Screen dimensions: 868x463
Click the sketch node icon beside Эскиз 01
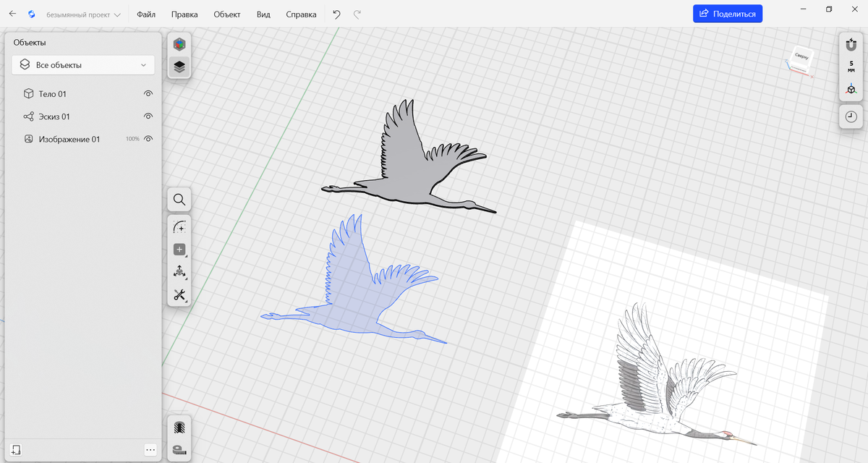(28, 116)
